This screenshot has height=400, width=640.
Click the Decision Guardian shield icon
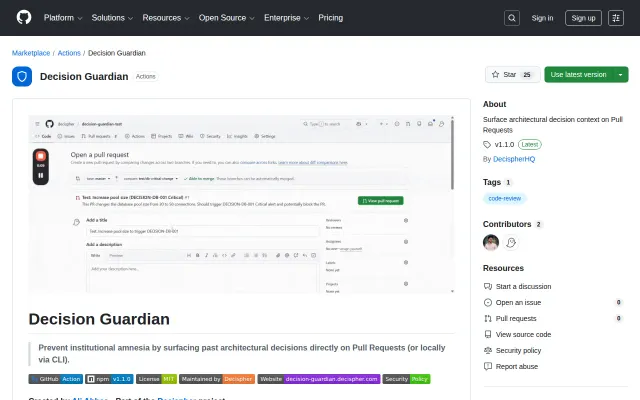click(x=22, y=76)
